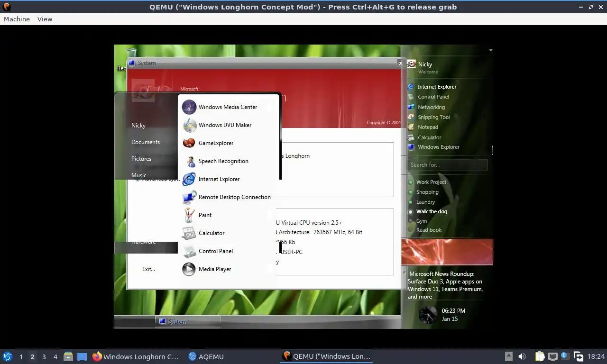Image resolution: width=607 pixels, height=364 pixels.
Task: Open host file manager taskbar icon
Action: pyautogui.click(x=68, y=356)
